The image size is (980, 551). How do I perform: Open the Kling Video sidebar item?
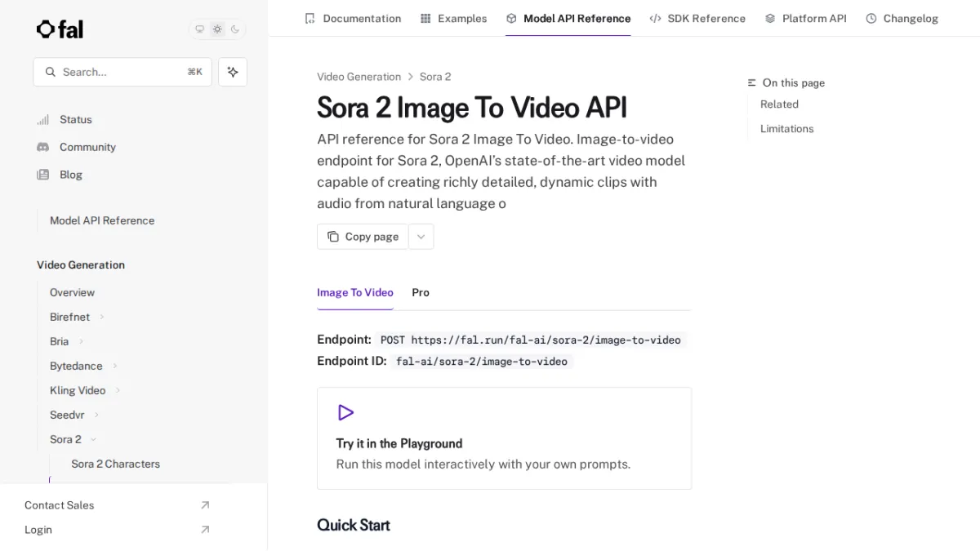point(78,390)
